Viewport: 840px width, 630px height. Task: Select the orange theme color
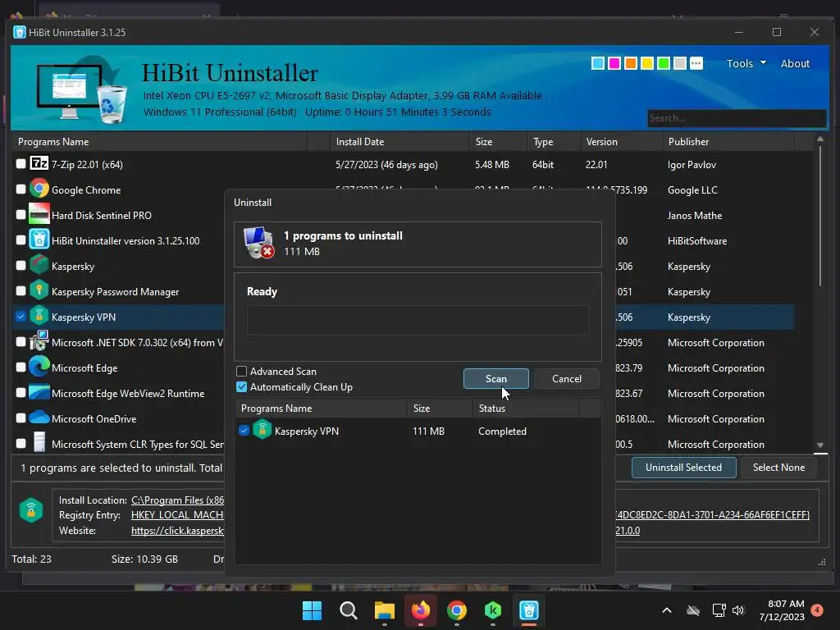631,63
